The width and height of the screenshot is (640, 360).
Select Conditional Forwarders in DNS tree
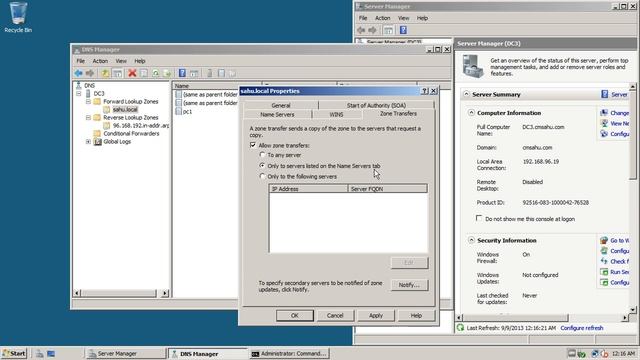(x=131, y=133)
